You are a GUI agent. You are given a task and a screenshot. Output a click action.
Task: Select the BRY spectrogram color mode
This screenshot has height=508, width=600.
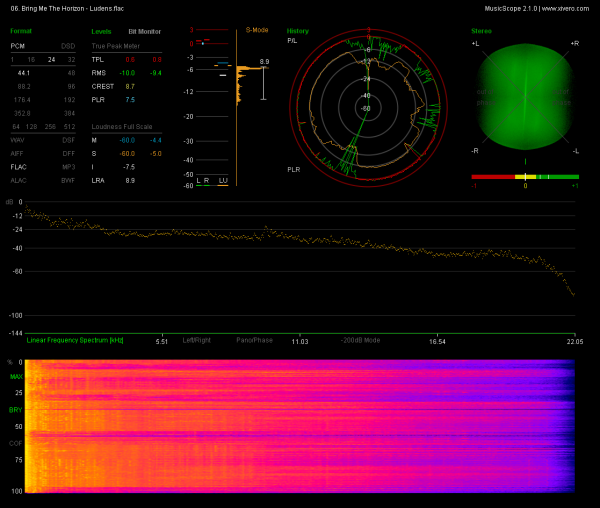[x=16, y=410]
